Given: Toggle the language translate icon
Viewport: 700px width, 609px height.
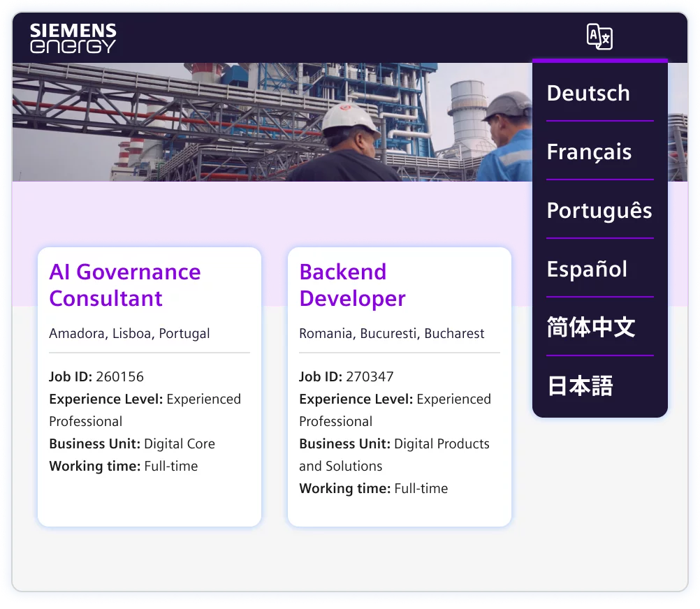Looking at the screenshot, I should click(599, 36).
